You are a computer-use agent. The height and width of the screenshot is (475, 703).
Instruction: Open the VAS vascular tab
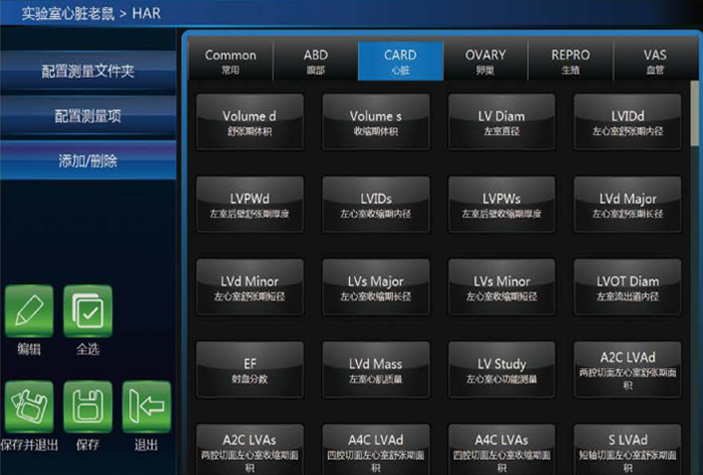click(654, 61)
